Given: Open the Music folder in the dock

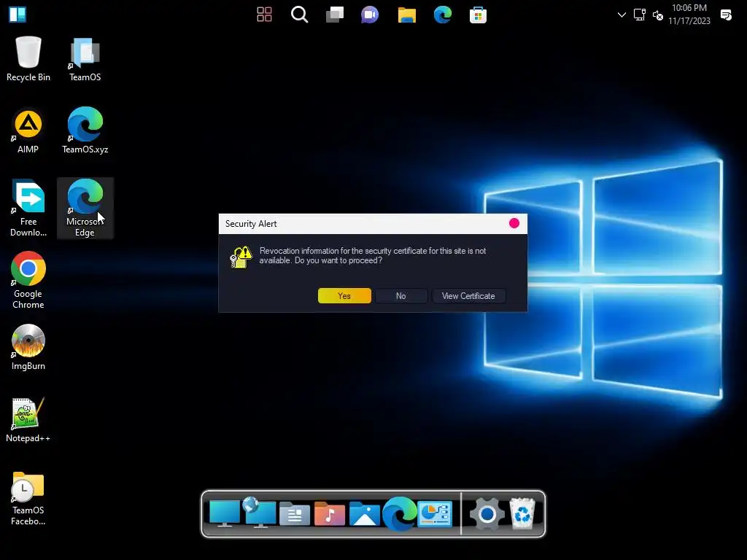Looking at the screenshot, I should click(329, 513).
